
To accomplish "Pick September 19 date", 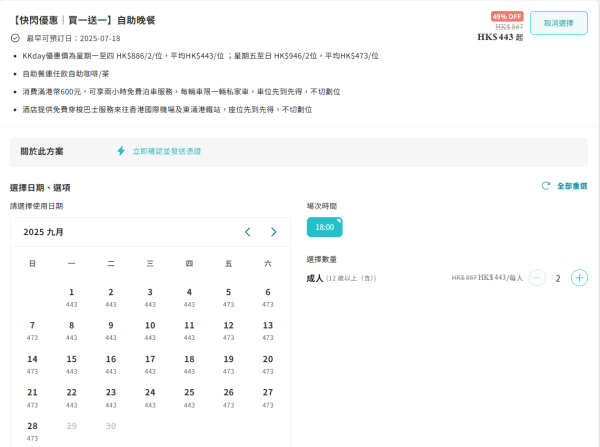I will click(228, 364).
